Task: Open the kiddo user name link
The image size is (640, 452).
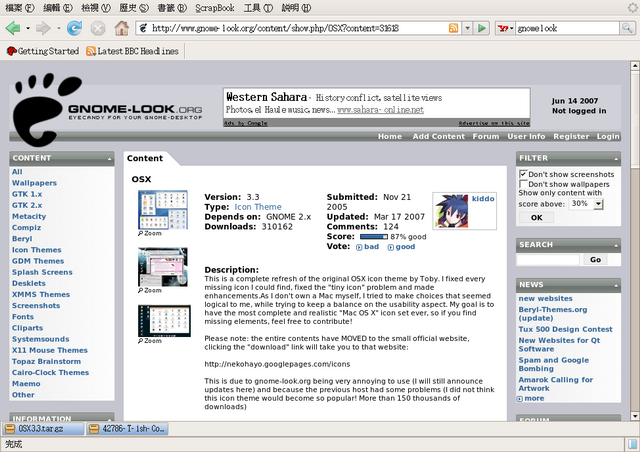Action: pyautogui.click(x=483, y=199)
